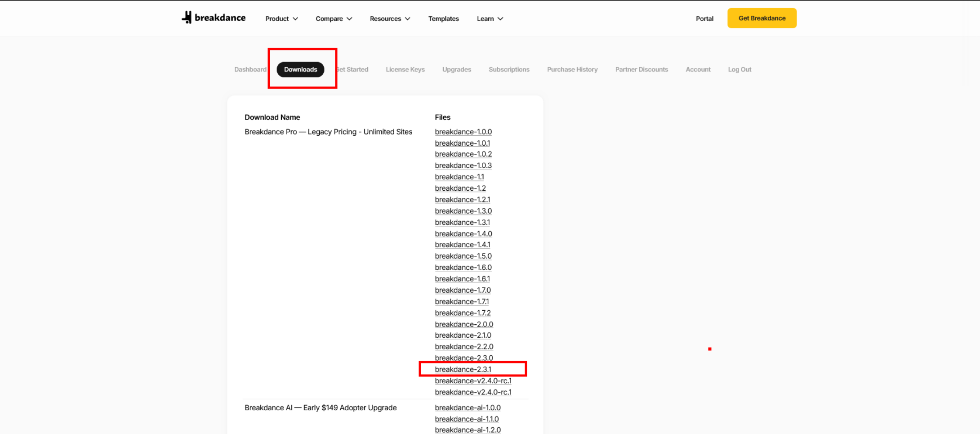Expand the Product dropdown menu
The width and height of the screenshot is (980, 434).
pos(281,18)
